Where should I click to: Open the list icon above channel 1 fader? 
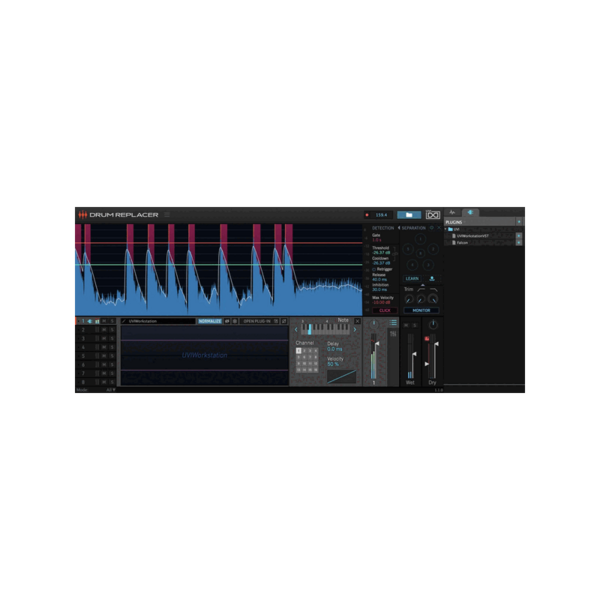pos(393,323)
